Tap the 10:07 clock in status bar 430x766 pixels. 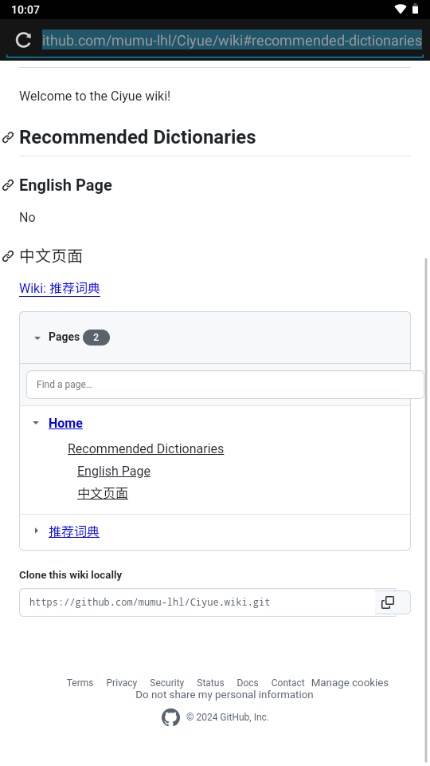click(x=25, y=9)
